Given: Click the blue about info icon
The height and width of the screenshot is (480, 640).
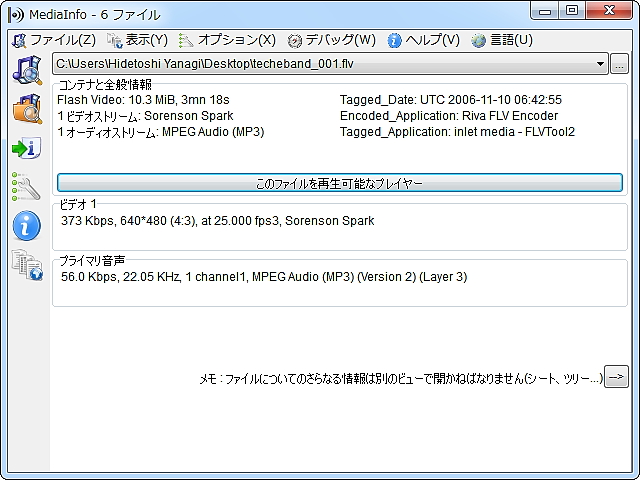Looking at the screenshot, I should (x=27, y=225).
